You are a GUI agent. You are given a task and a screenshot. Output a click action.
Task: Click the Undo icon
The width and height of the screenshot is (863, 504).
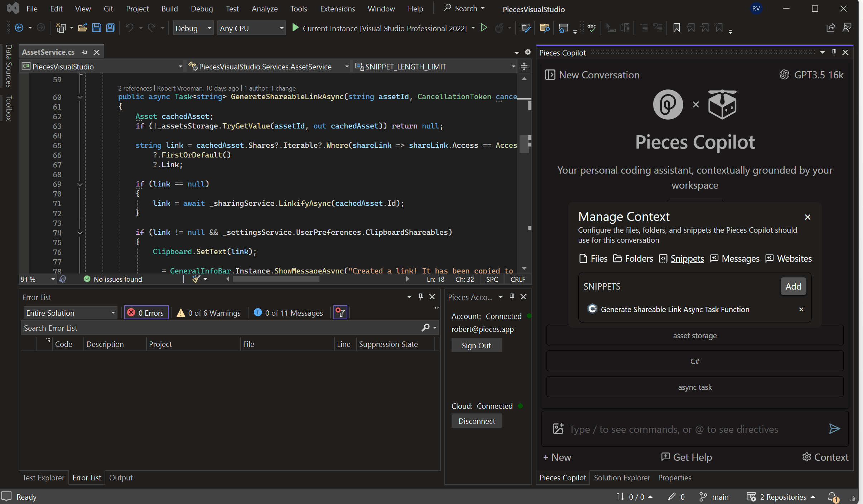(130, 28)
